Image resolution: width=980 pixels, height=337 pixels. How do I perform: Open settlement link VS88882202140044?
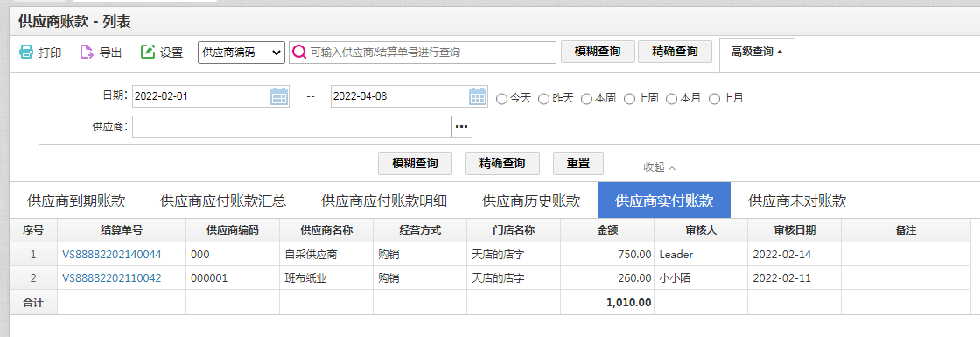click(x=112, y=255)
